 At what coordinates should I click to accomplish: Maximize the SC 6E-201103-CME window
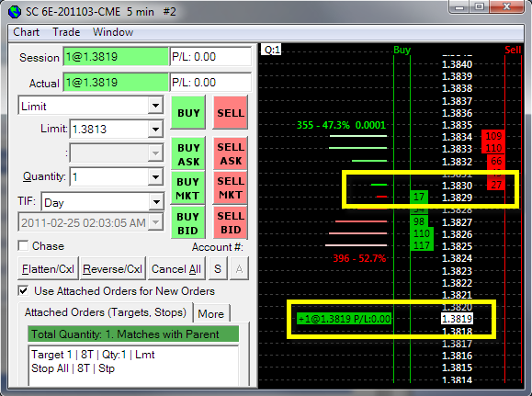[479, 6]
